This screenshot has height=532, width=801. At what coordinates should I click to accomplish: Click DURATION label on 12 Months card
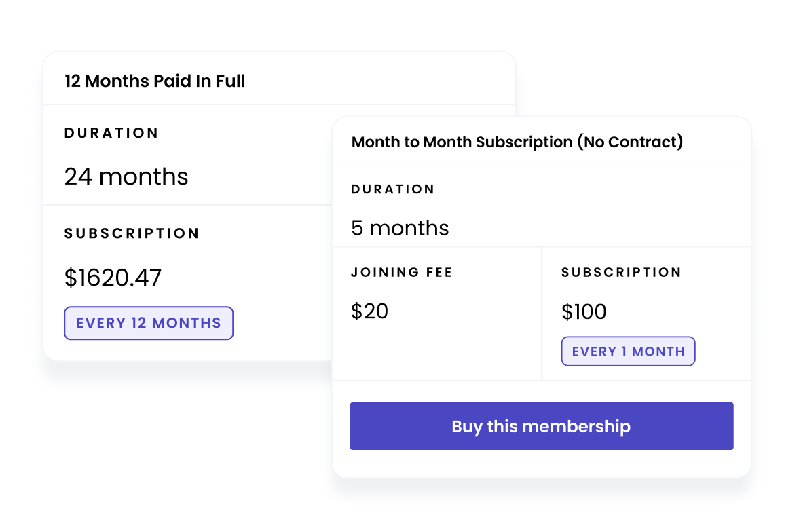coord(111,133)
